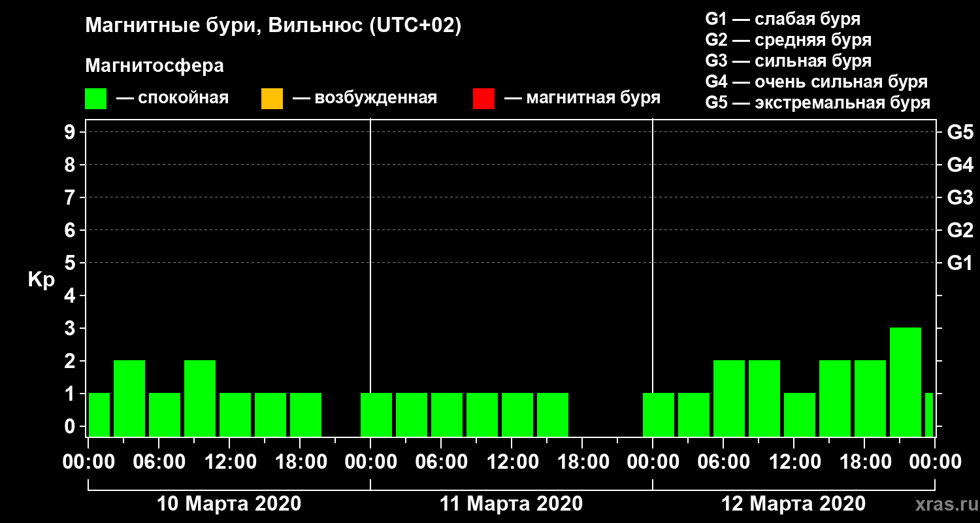The height and width of the screenshot is (523, 980).
Task: Click the orange 'возбужденная' legend swatch
Action: click(x=272, y=99)
